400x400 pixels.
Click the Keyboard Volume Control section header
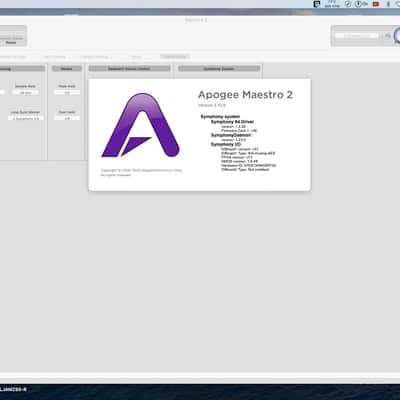coord(129,69)
